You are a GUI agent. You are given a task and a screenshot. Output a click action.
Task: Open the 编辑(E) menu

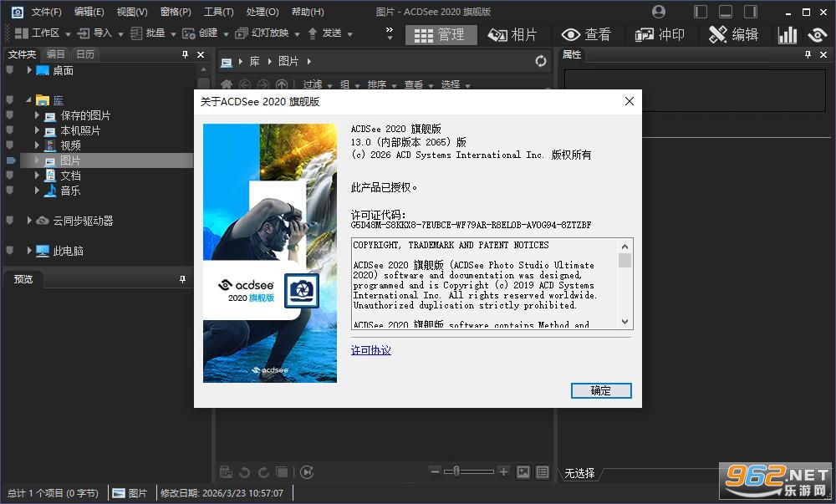(89, 12)
